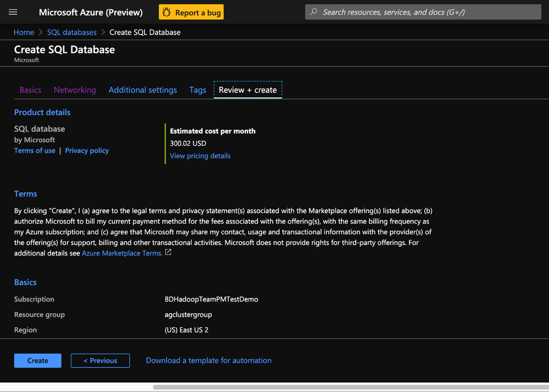
Task: Click the Region field label
Action: (25, 330)
